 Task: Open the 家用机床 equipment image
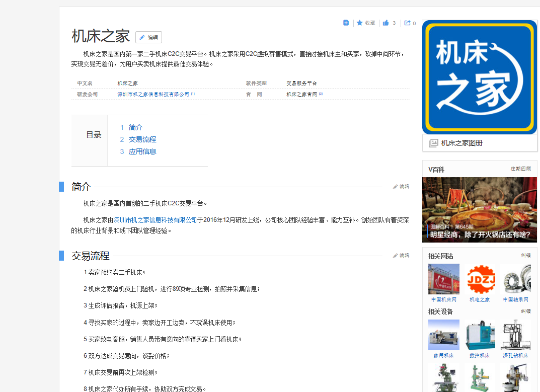click(443, 335)
